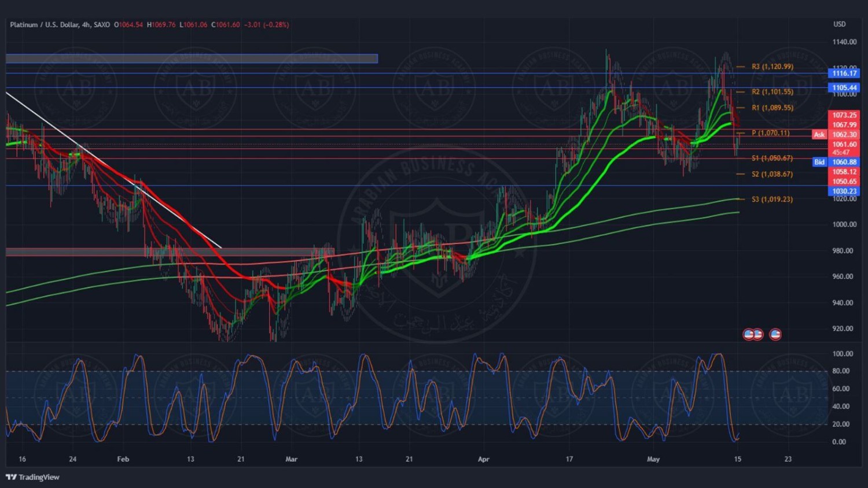Click the rightmost US flag economic event icon

click(775, 334)
